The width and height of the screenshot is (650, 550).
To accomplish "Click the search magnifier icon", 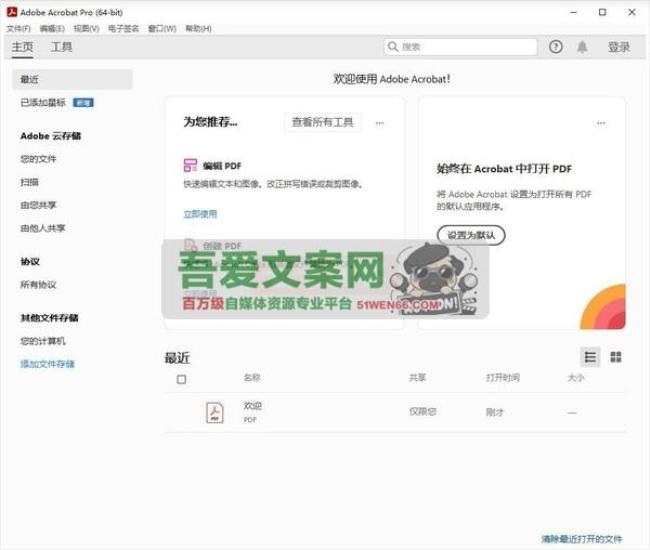I will (x=393, y=47).
